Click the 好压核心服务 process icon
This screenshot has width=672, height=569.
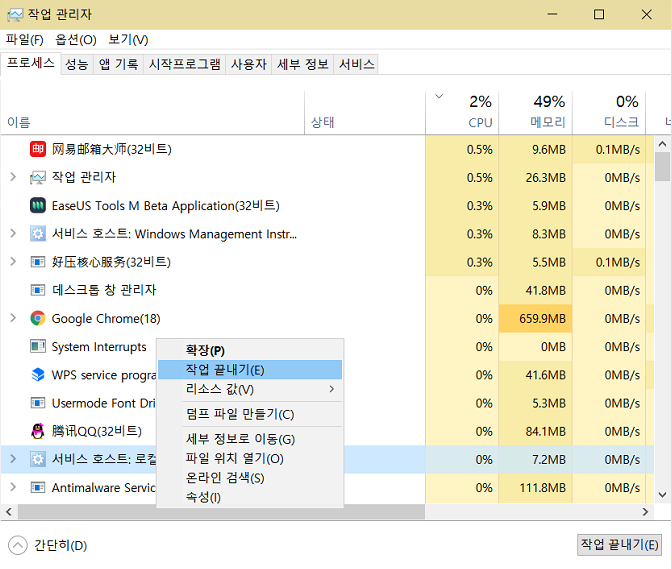point(38,262)
